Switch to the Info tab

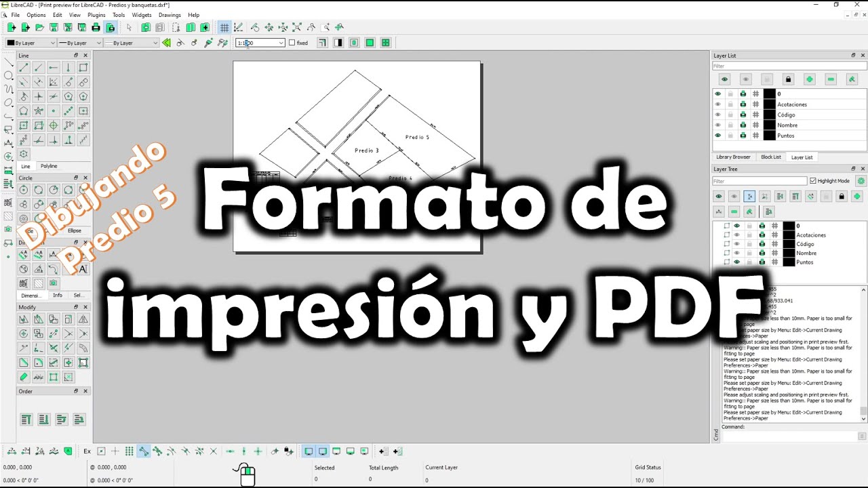pyautogui.click(x=58, y=296)
